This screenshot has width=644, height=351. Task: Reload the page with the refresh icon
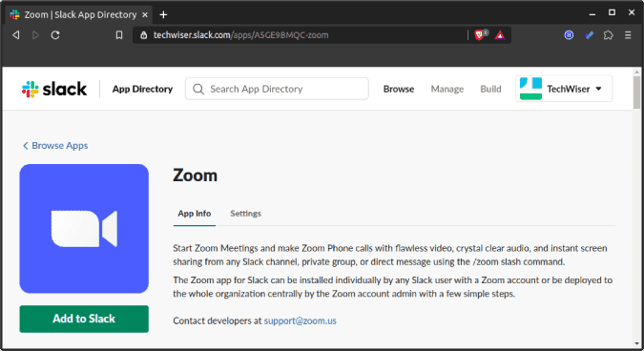[55, 35]
